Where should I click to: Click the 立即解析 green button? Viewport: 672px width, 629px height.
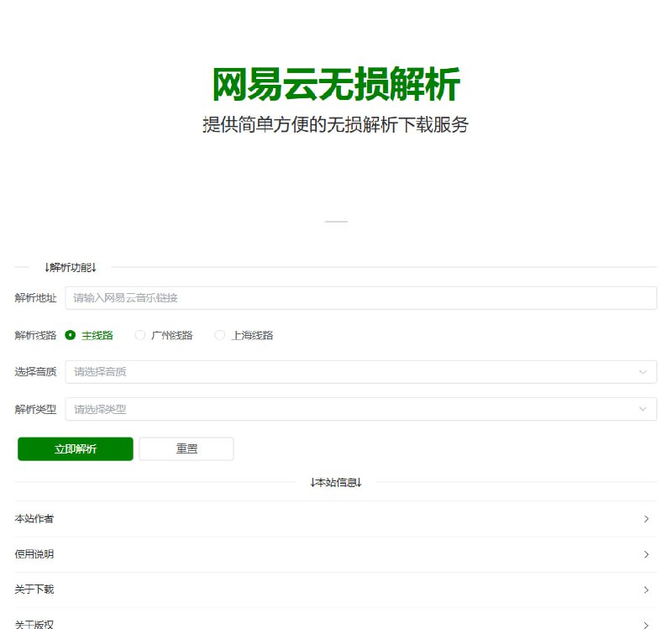75,448
